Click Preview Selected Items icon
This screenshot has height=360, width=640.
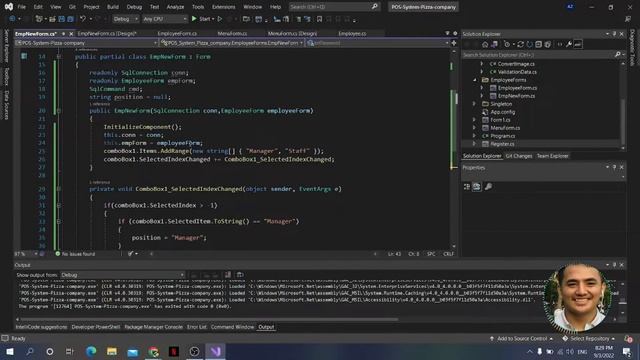578,44
